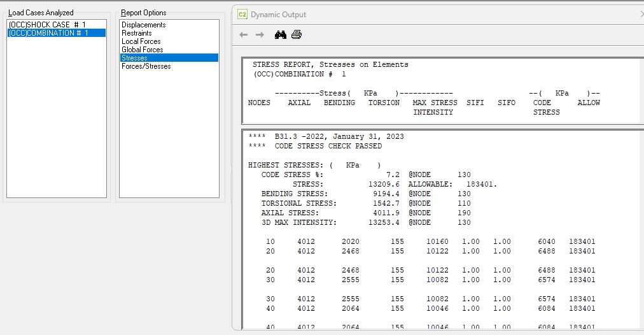The height and width of the screenshot is (335, 644).
Task: Select the highlighted Stresses report option
Action: pos(134,58)
